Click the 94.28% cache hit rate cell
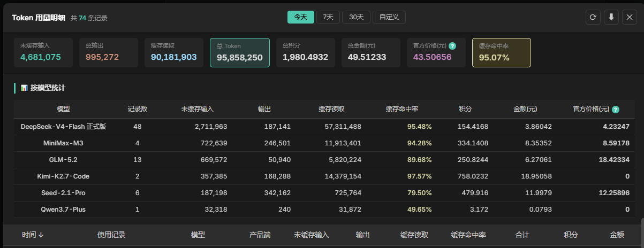The width and height of the screenshot is (644, 248). point(419,143)
